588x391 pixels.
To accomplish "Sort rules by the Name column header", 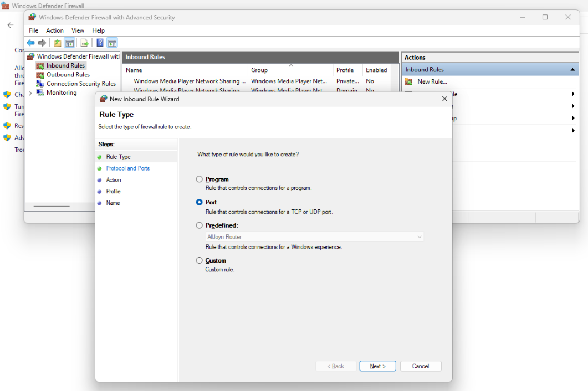I will [185, 70].
